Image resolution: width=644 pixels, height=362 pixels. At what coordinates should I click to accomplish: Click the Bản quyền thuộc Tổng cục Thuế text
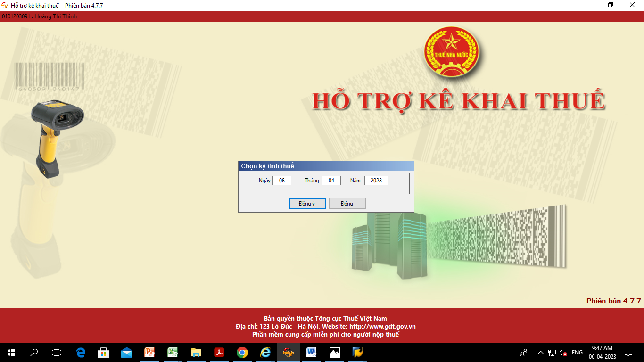tap(325, 318)
